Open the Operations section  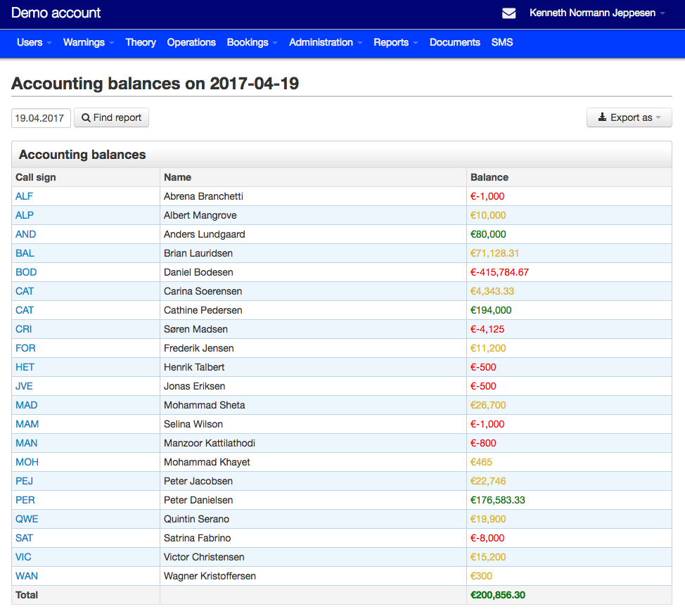pyautogui.click(x=191, y=42)
